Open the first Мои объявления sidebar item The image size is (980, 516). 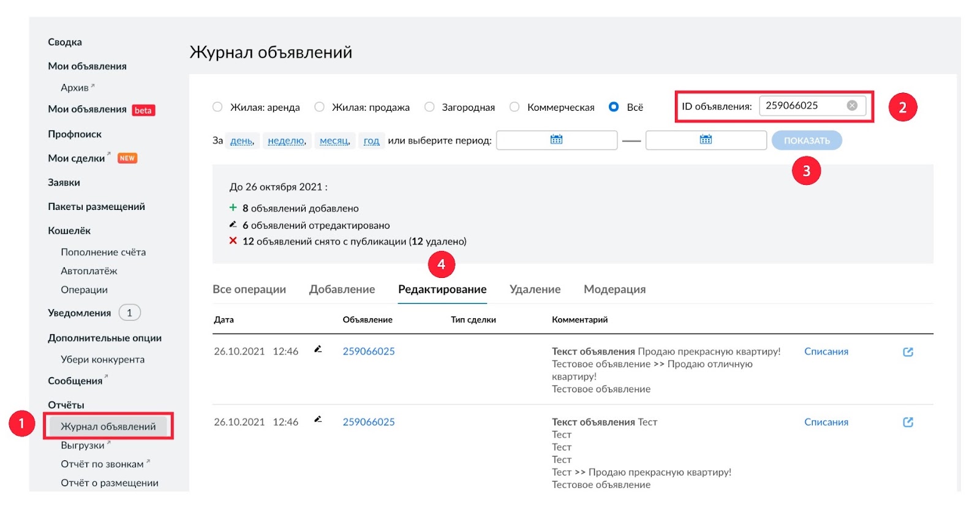87,66
